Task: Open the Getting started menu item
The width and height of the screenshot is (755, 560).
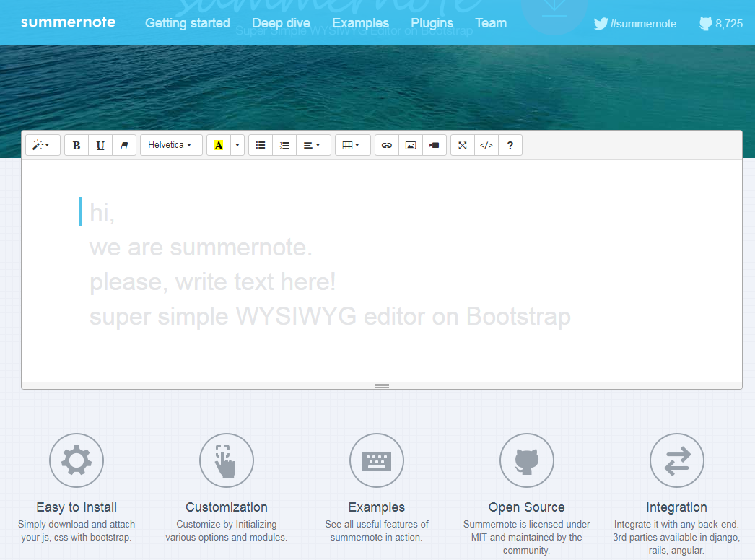Action: pyautogui.click(x=187, y=23)
